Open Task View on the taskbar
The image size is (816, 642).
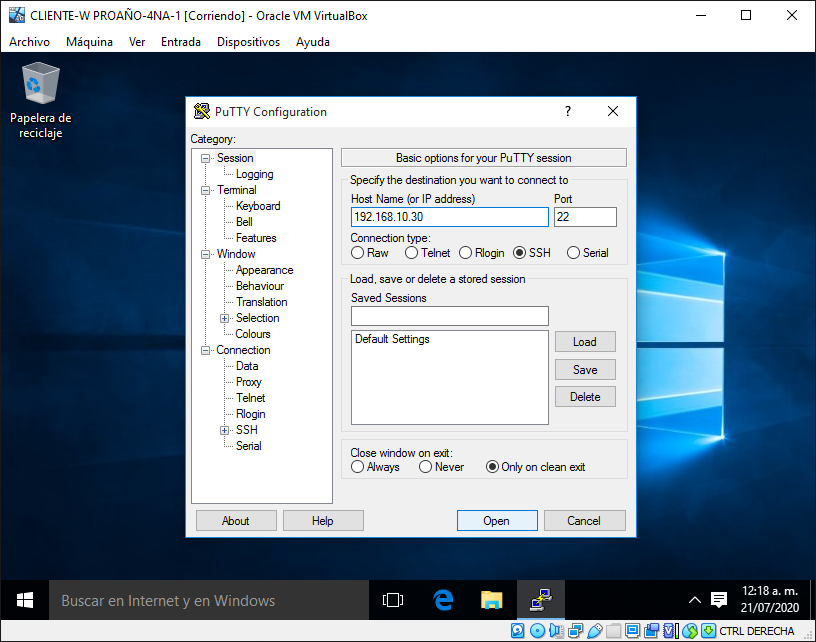point(393,600)
